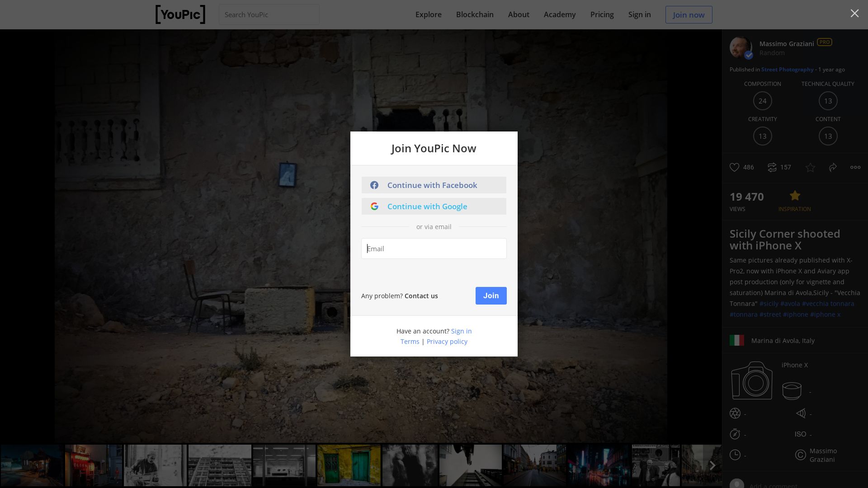The width and height of the screenshot is (868, 488).
Task: Click the orange Inspiration star icon
Action: coord(795,196)
